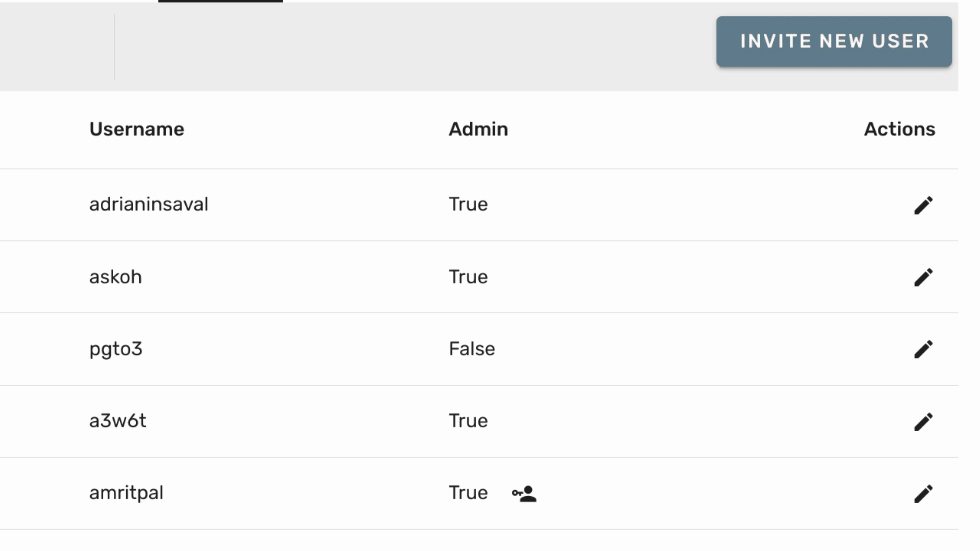
Task: Click True admin value in amritpal row
Action: tap(468, 492)
